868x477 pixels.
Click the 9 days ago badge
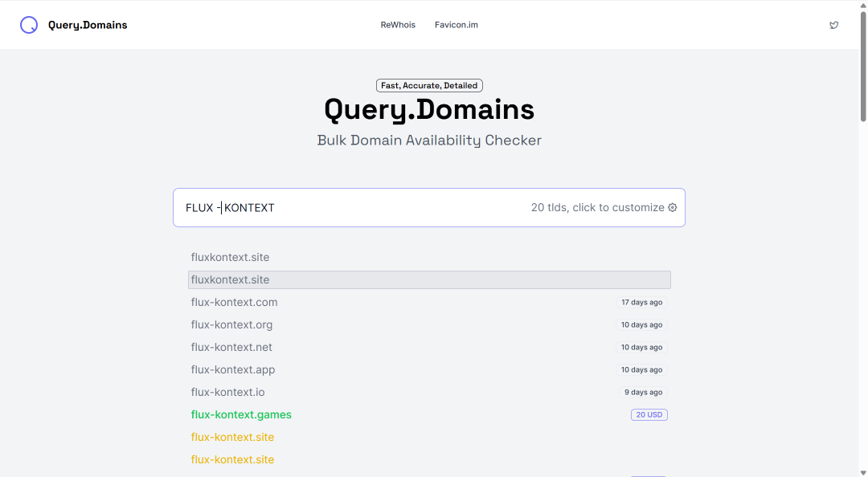643,392
